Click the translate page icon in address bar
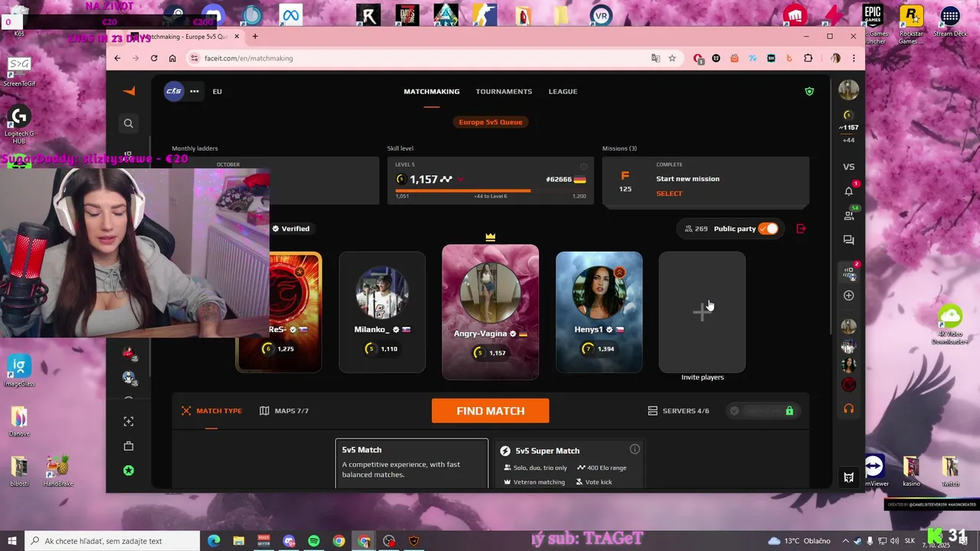This screenshot has height=551, width=980. click(655, 58)
